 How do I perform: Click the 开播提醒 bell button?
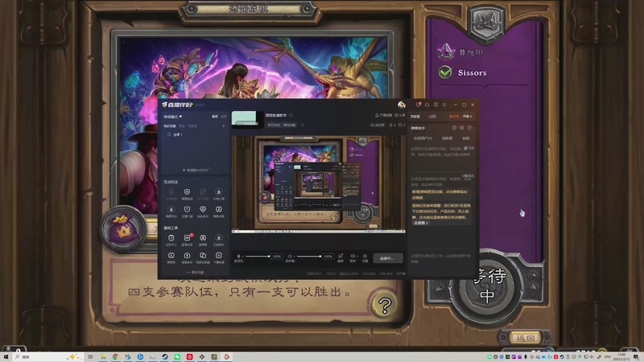pos(384,115)
